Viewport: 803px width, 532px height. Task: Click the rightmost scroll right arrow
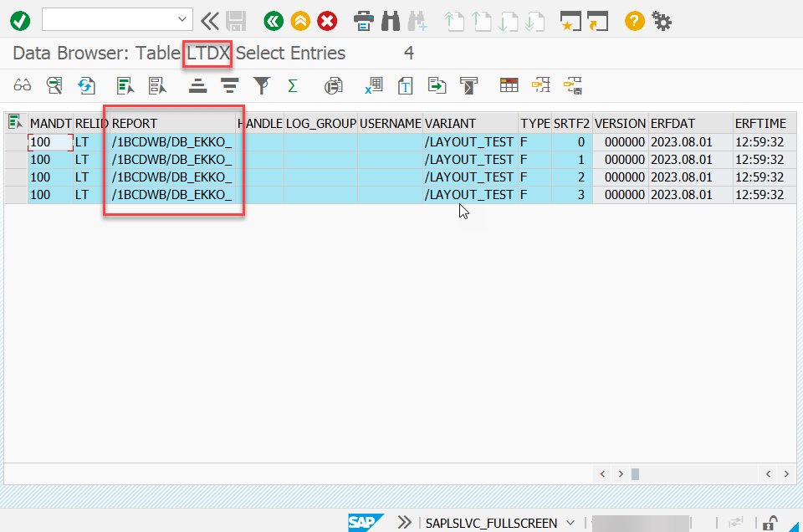tap(786, 474)
